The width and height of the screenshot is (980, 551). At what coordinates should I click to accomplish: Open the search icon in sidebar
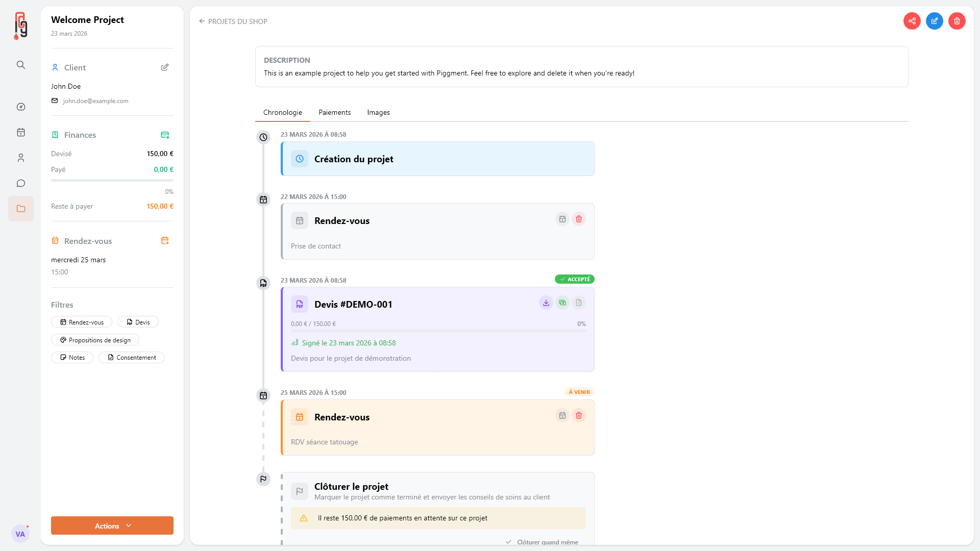coord(21,65)
